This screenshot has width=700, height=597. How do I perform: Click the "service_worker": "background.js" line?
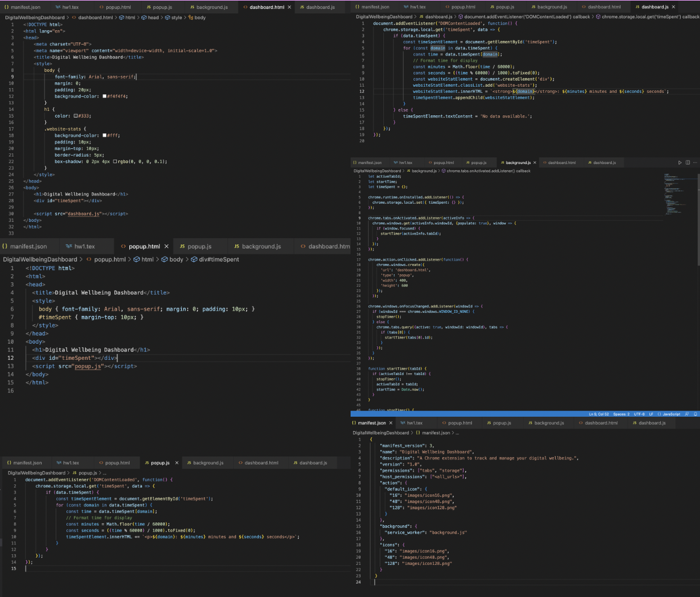click(x=425, y=532)
